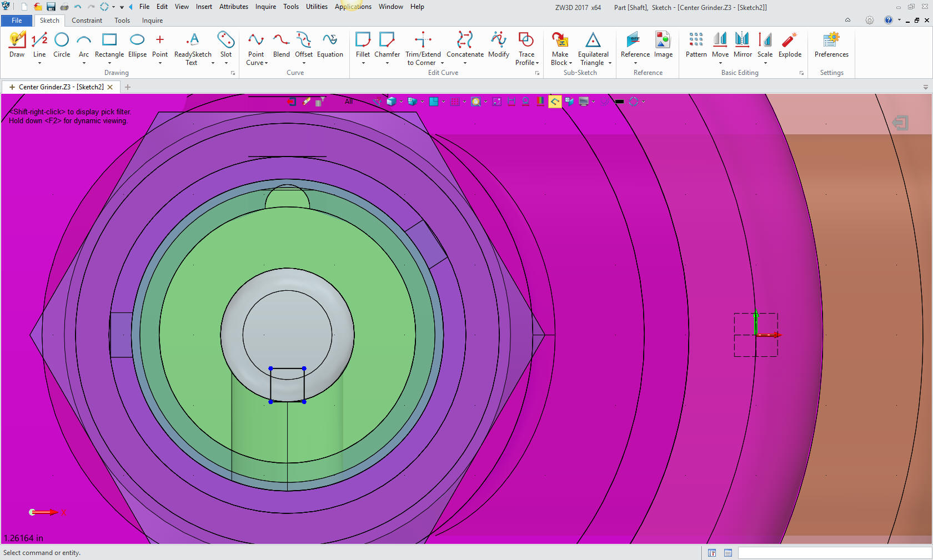
Task: Select the Fillet tool
Action: point(363,44)
